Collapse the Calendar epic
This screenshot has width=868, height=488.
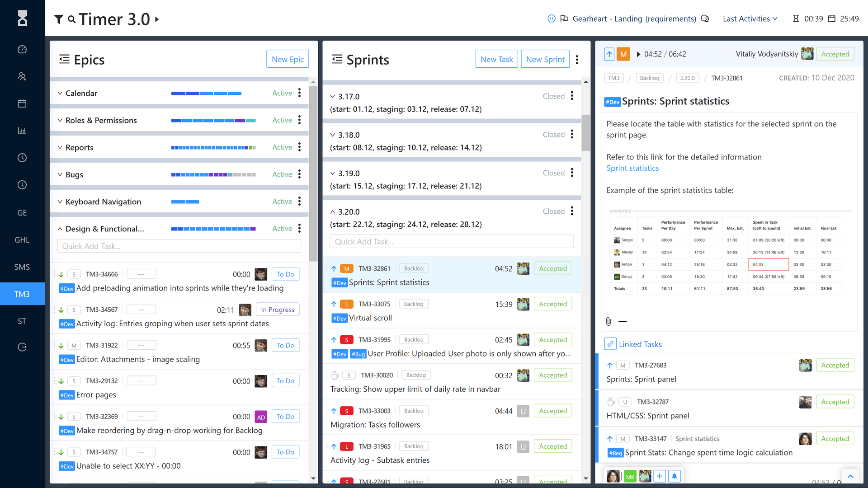tap(60, 93)
